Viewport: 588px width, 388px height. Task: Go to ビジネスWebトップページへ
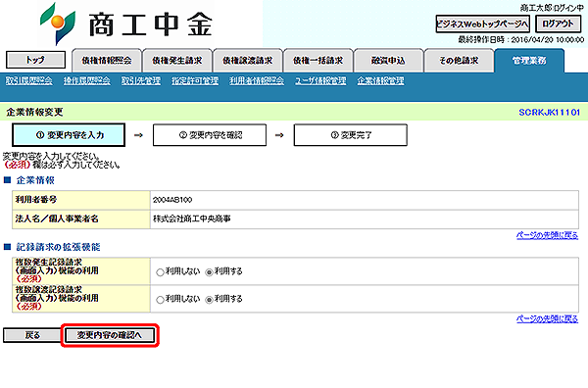pos(482,24)
